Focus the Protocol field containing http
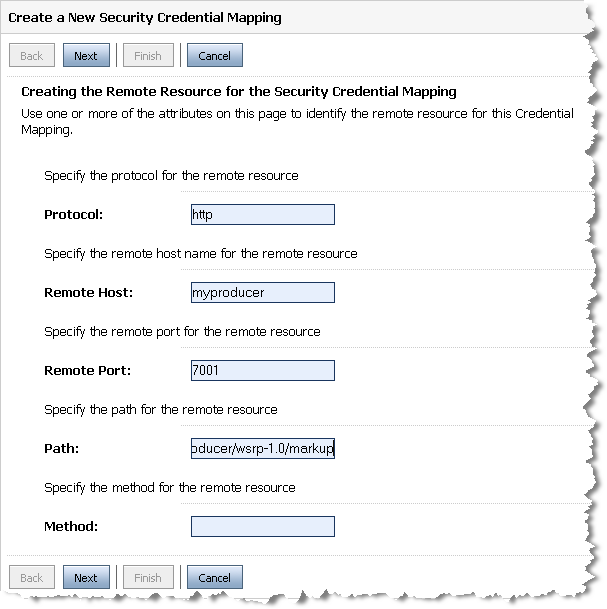Viewport: 607px width, 609px height. point(263,214)
